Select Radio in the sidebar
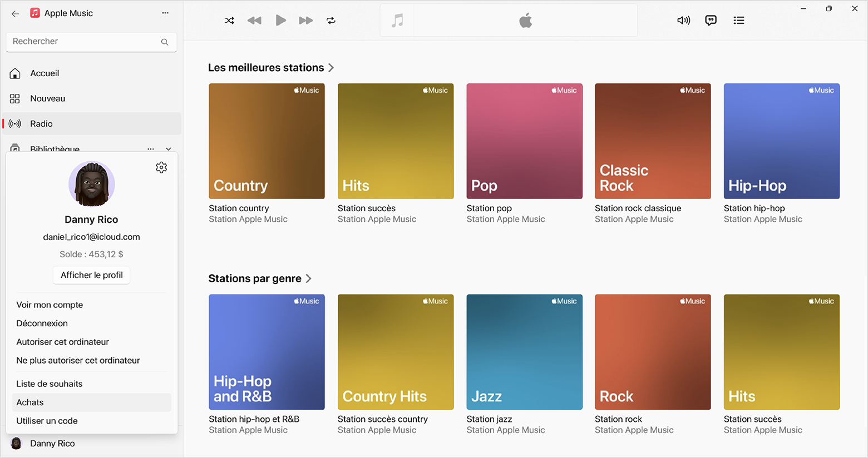This screenshot has height=458, width=868. point(92,123)
